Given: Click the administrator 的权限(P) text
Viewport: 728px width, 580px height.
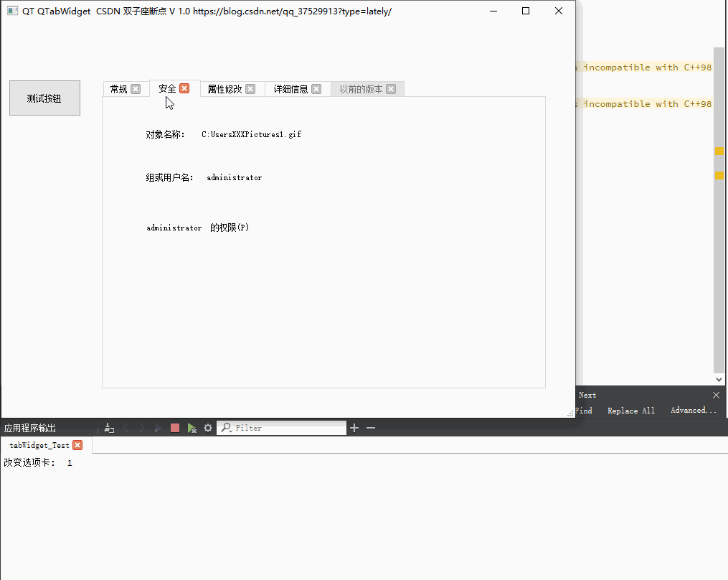Looking at the screenshot, I should [x=198, y=228].
